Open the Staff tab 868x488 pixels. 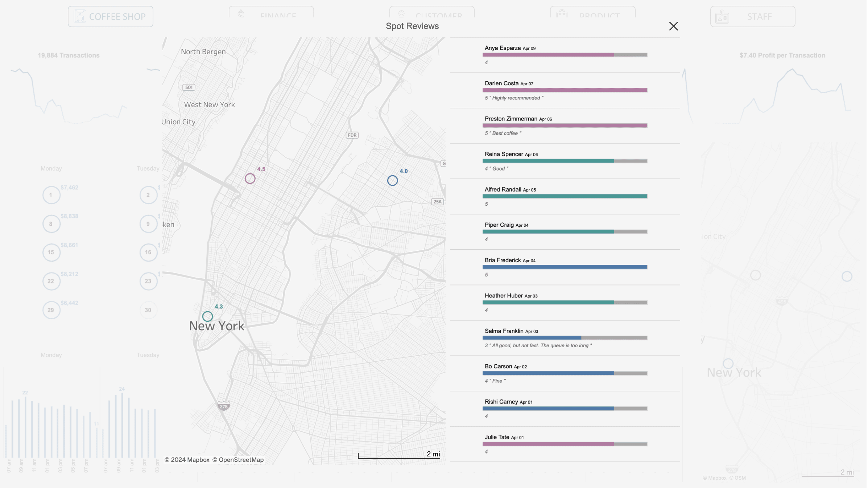tap(753, 16)
